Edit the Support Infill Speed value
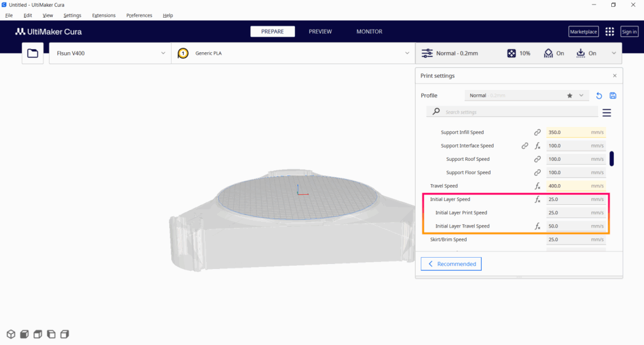Screen dimensions: 644x345 tap(576, 133)
